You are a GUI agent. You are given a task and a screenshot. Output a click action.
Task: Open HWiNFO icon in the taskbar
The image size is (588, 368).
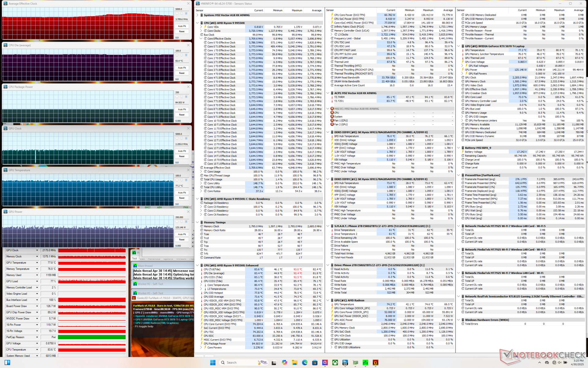(345, 362)
